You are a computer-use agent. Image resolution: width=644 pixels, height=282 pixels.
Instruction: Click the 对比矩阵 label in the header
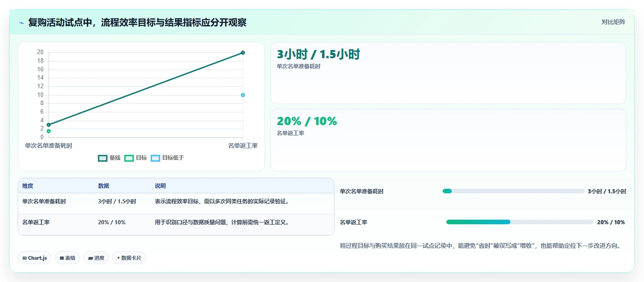[614, 22]
